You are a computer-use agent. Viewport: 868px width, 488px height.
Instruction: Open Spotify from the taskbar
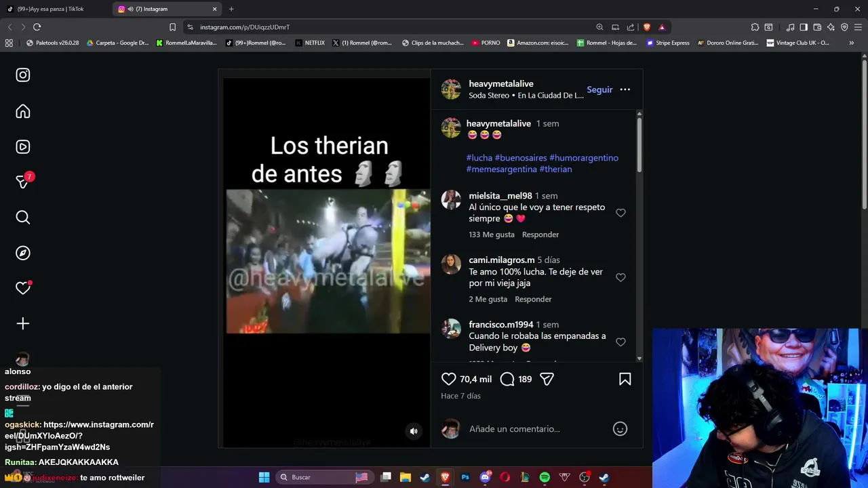coord(545,477)
